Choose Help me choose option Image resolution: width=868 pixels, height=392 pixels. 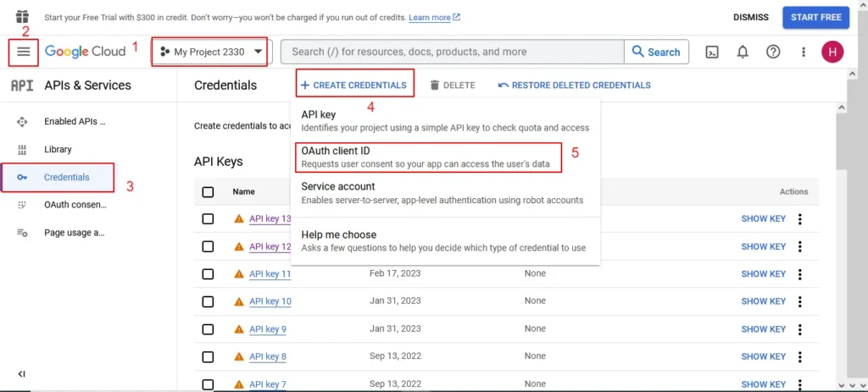coord(445,241)
